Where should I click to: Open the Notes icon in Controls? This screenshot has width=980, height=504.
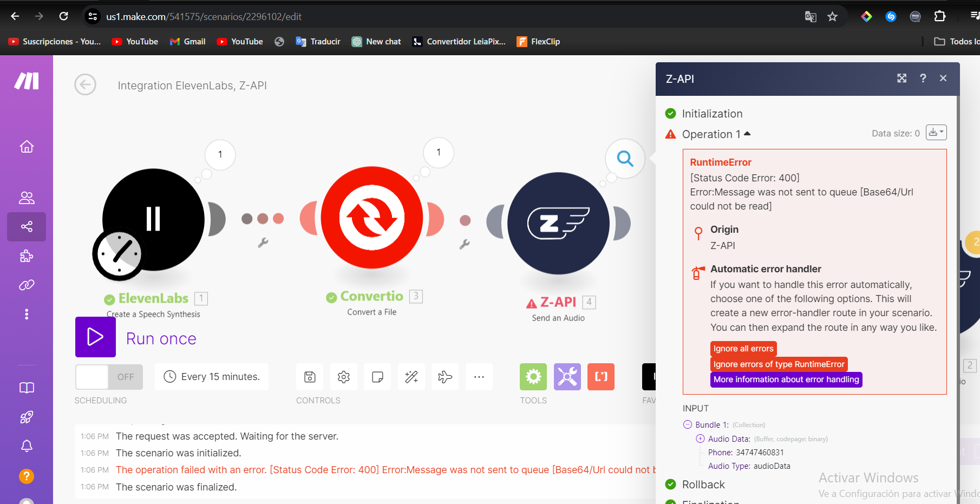point(378,377)
